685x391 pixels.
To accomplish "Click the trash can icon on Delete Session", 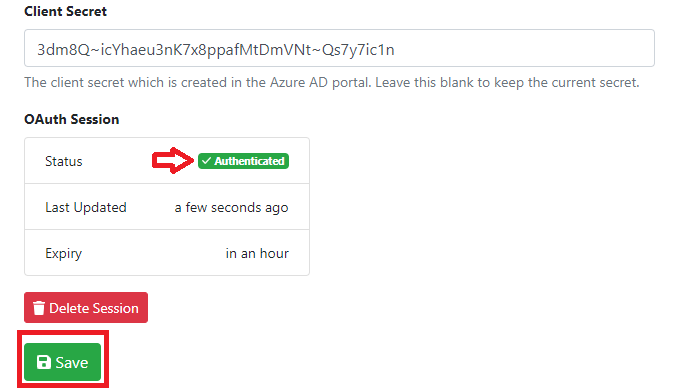I will [39, 308].
